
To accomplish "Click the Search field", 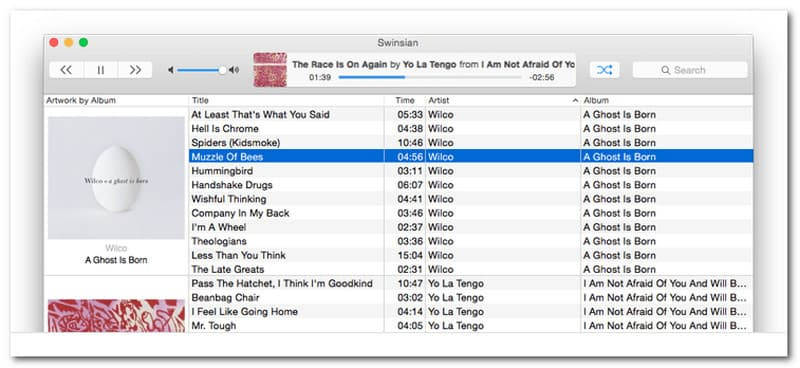I will [690, 70].
